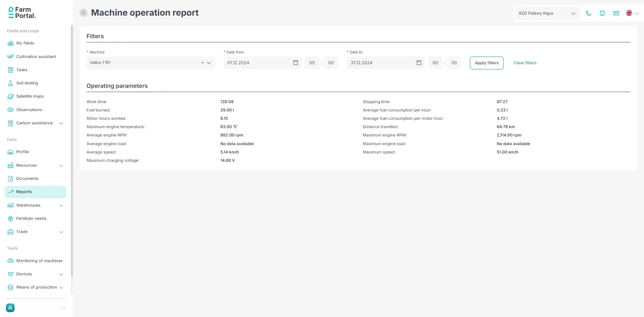Click the Satellite maps planet icon
The height and width of the screenshot is (317, 644).
click(x=10, y=96)
